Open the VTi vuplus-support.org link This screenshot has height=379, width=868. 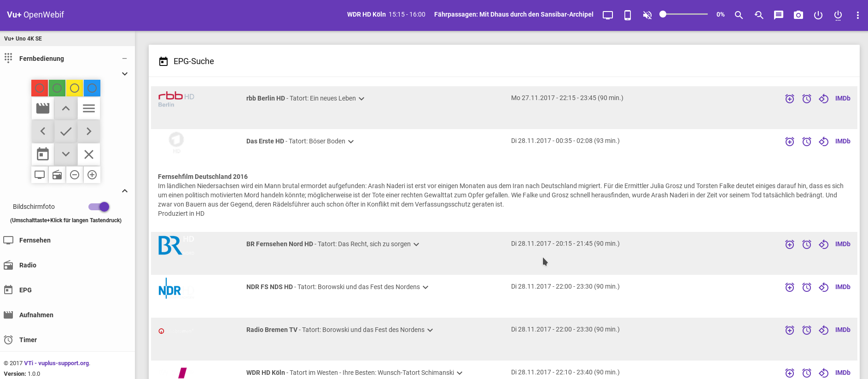pos(57,363)
